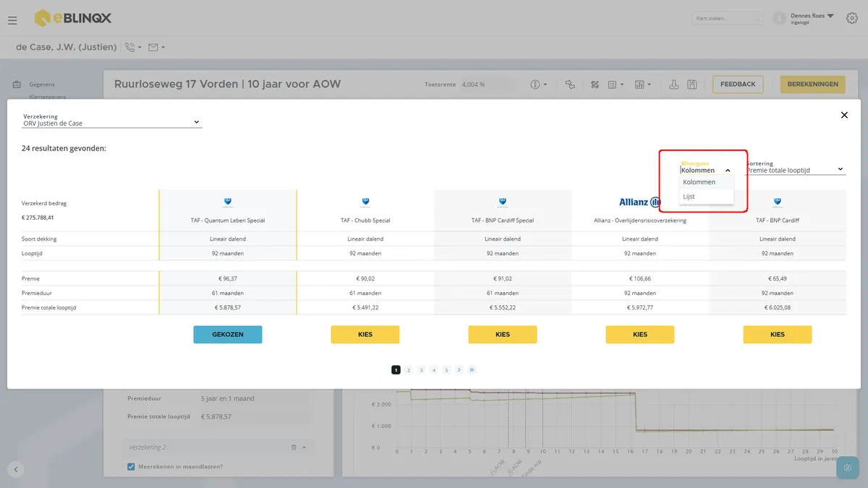Open the phone contact options
The height and width of the screenshot is (488, 868).
[132, 47]
